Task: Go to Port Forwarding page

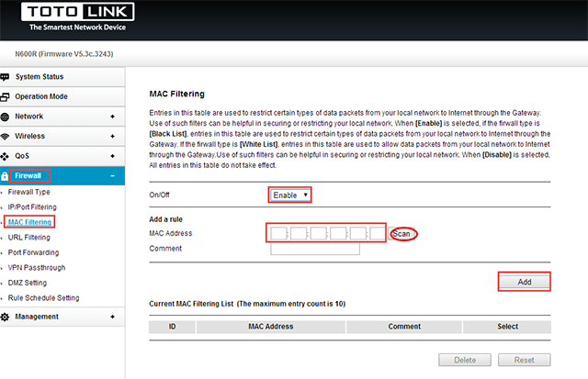Action: tap(33, 252)
